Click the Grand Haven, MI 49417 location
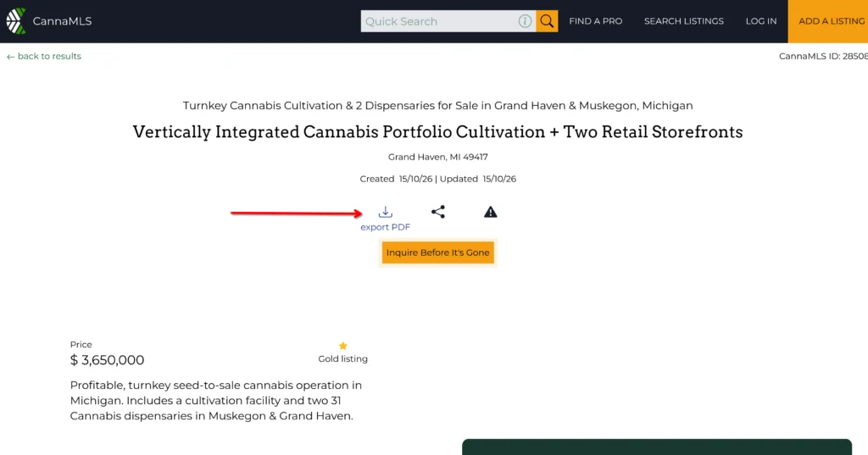Image resolution: width=868 pixels, height=455 pixels. [438, 157]
